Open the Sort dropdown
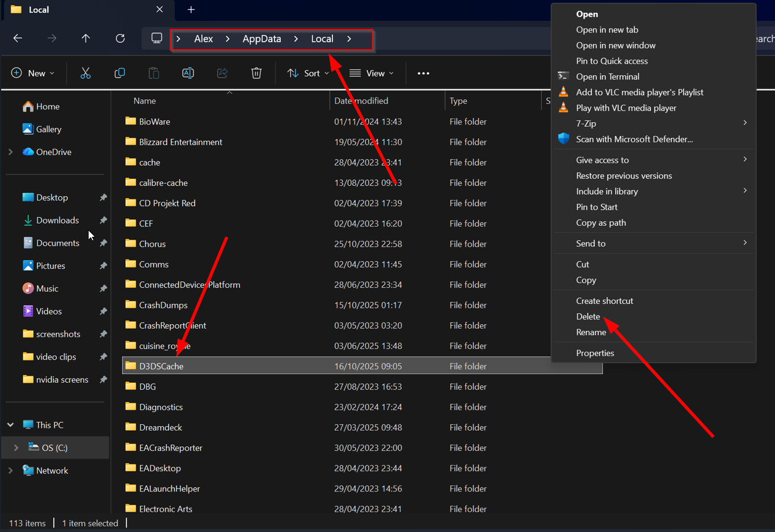The image size is (775, 532). [x=308, y=73]
